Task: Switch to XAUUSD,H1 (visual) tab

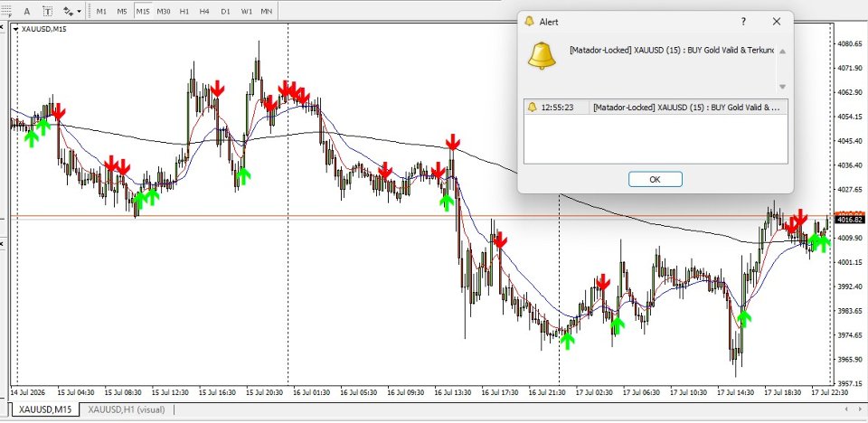Action: [x=127, y=409]
